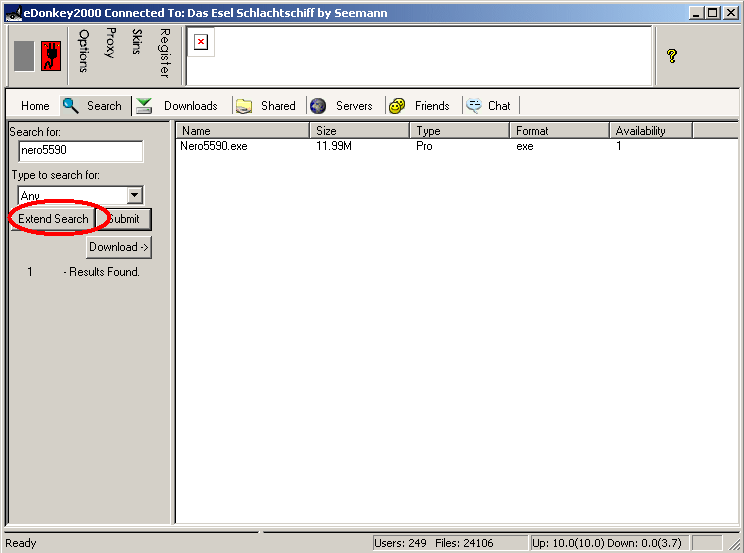The width and height of the screenshot is (744, 553).
Task: Click the eDonkey2000 title bar donkey icon
Action: point(13,13)
